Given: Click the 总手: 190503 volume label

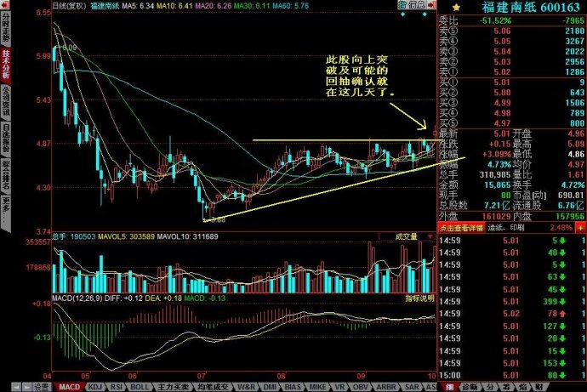Looking at the screenshot, I should coord(74,236).
